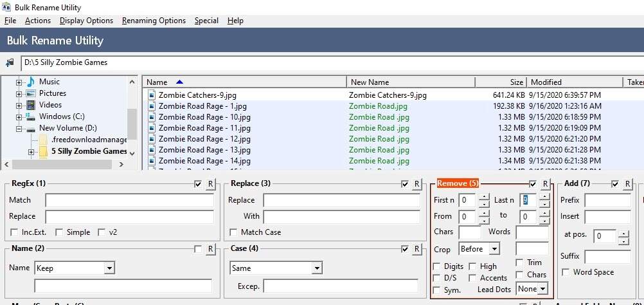Click the Videos folder icon

[x=30, y=105]
